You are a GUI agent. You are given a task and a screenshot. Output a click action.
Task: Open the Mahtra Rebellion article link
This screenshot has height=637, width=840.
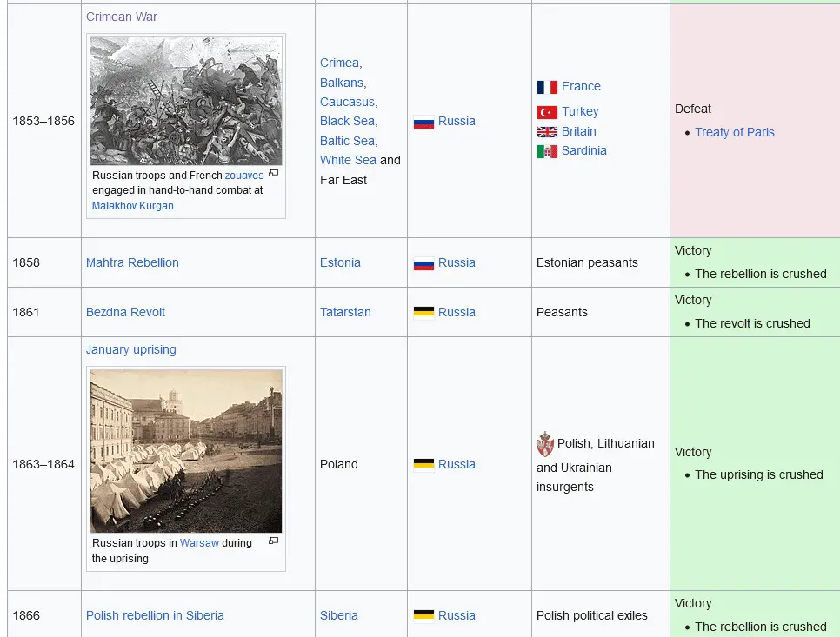pyautogui.click(x=132, y=262)
